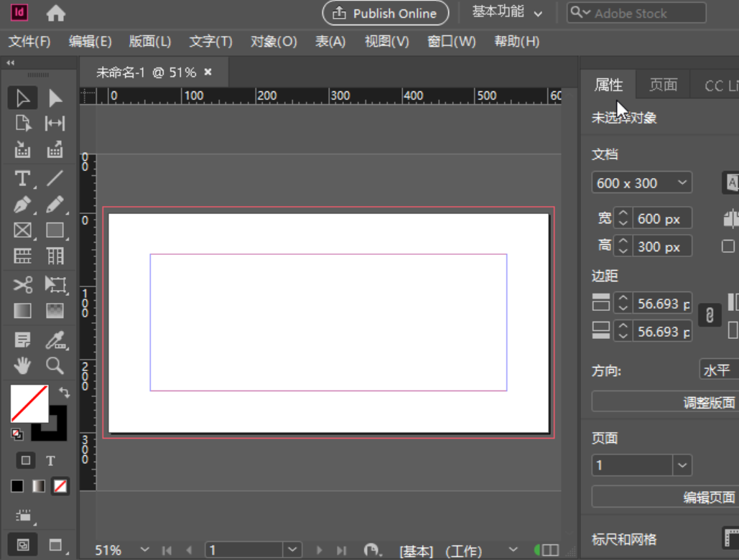Image resolution: width=739 pixels, height=560 pixels.
Task: Select the Hand tool
Action: tap(21, 365)
